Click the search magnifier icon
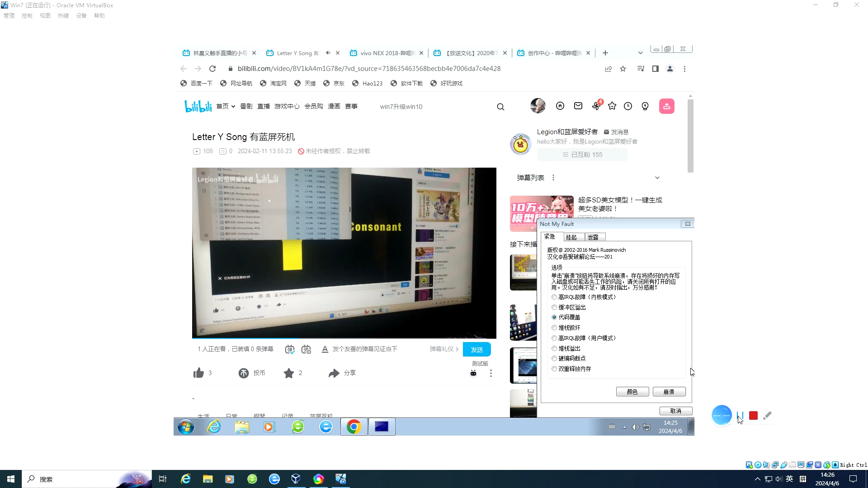868x488 pixels. (500, 107)
